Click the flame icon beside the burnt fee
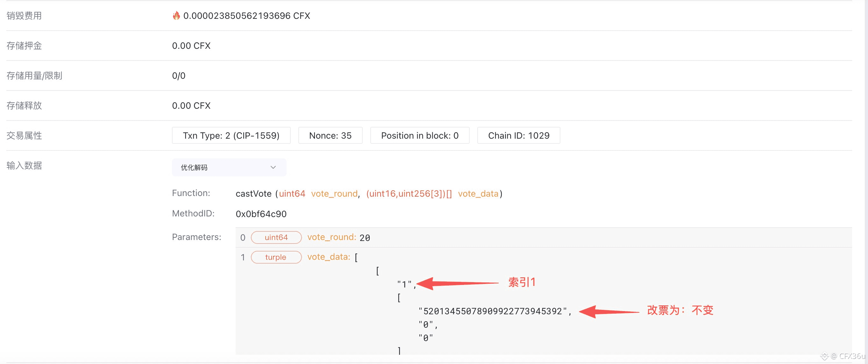868x364 pixels. click(x=176, y=16)
